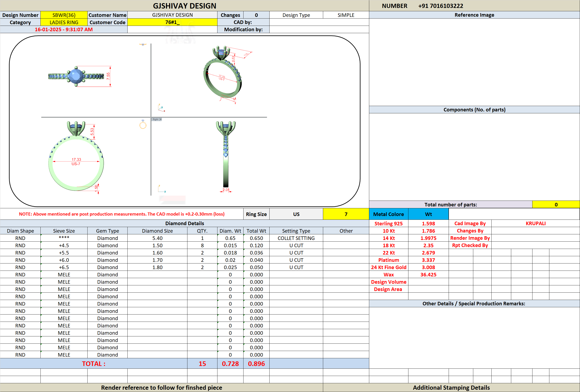This screenshot has width=580, height=392.
Task: Select the Platinum weight 3.337
Action: click(428, 260)
